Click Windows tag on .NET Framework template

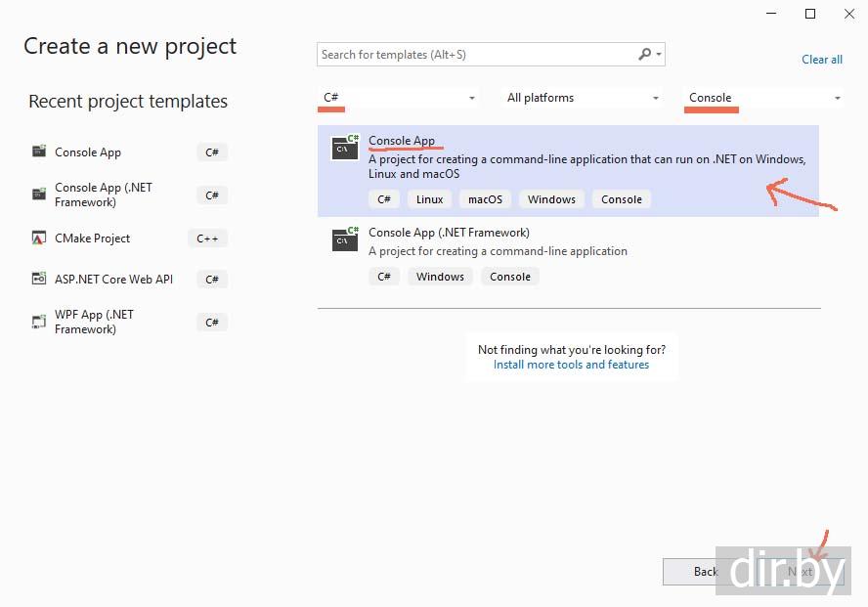pyautogui.click(x=440, y=276)
